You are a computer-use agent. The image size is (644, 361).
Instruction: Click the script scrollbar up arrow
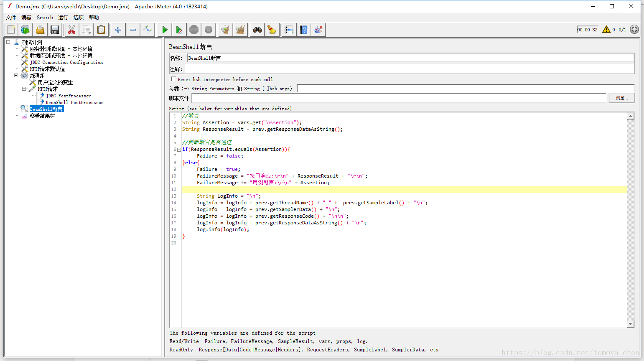click(631, 116)
